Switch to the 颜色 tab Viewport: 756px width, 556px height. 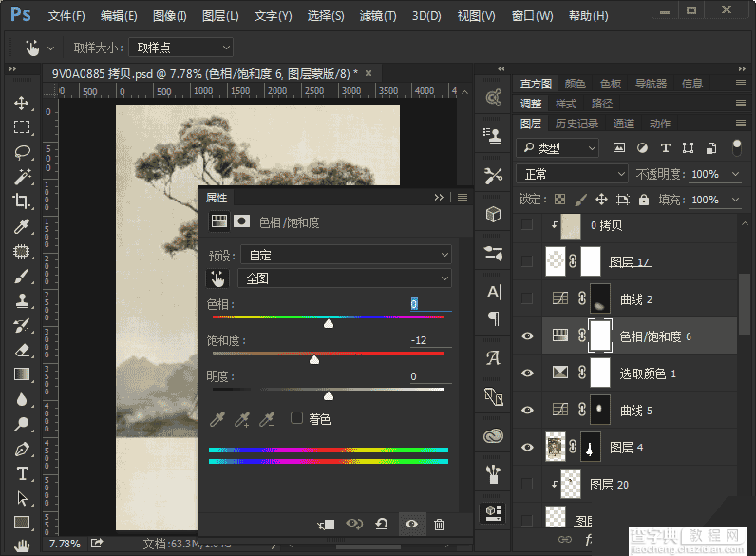[x=575, y=84]
